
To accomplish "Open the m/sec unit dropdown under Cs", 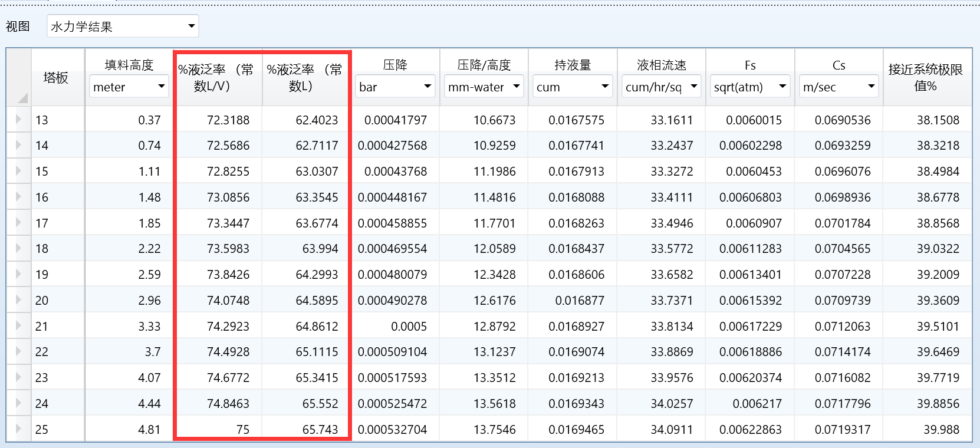I will [x=839, y=87].
